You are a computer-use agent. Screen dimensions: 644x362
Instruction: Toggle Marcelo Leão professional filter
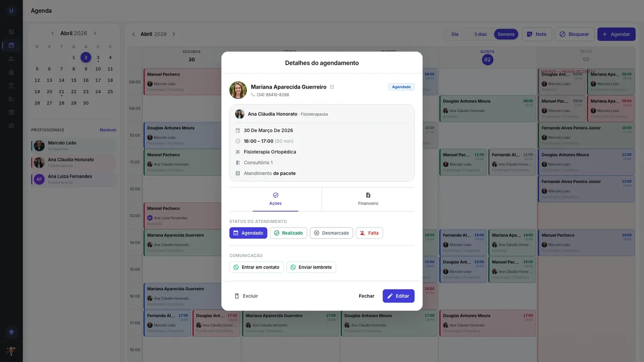click(x=74, y=145)
